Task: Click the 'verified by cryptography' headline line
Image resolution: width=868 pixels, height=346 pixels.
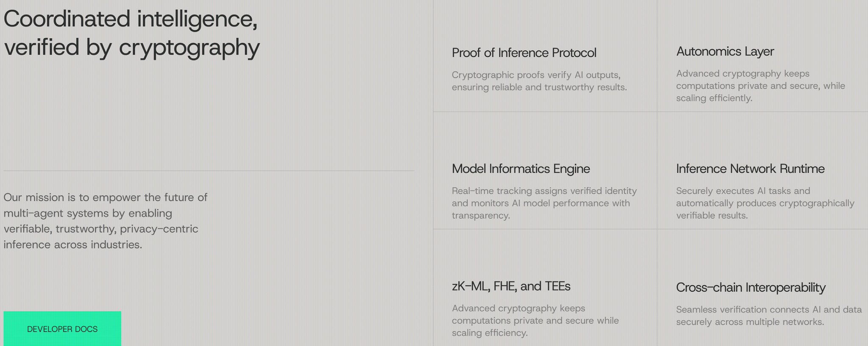Action: (x=132, y=47)
